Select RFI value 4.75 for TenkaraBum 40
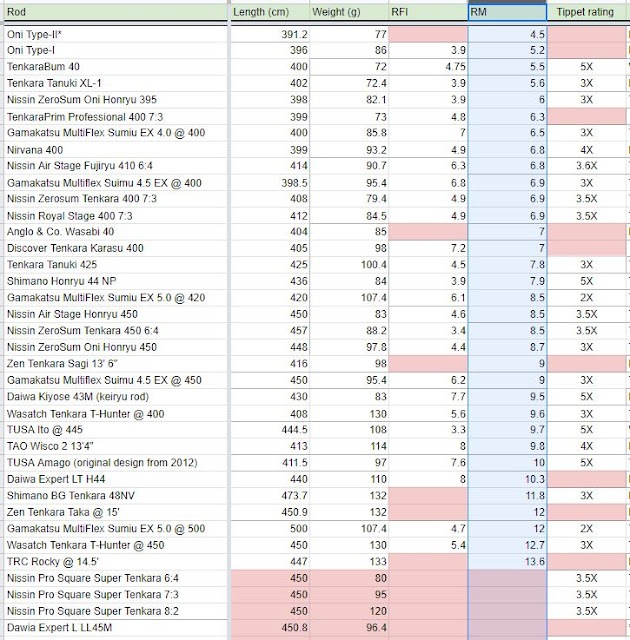The image size is (630, 640). 428,67
